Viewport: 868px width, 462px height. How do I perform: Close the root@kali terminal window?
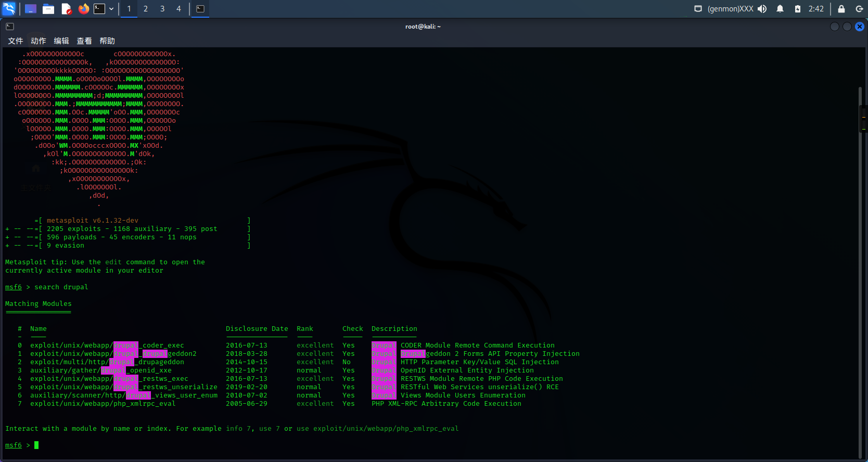860,27
